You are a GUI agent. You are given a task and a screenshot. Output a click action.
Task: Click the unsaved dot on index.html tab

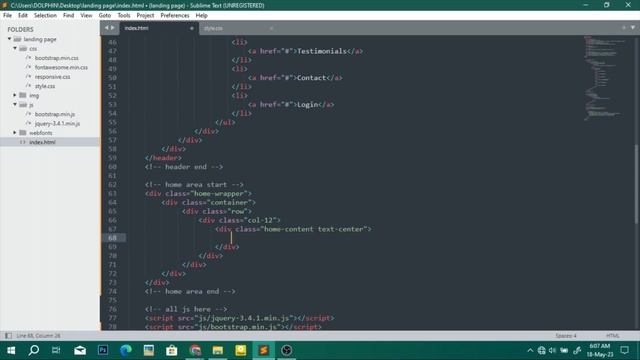coord(191,28)
